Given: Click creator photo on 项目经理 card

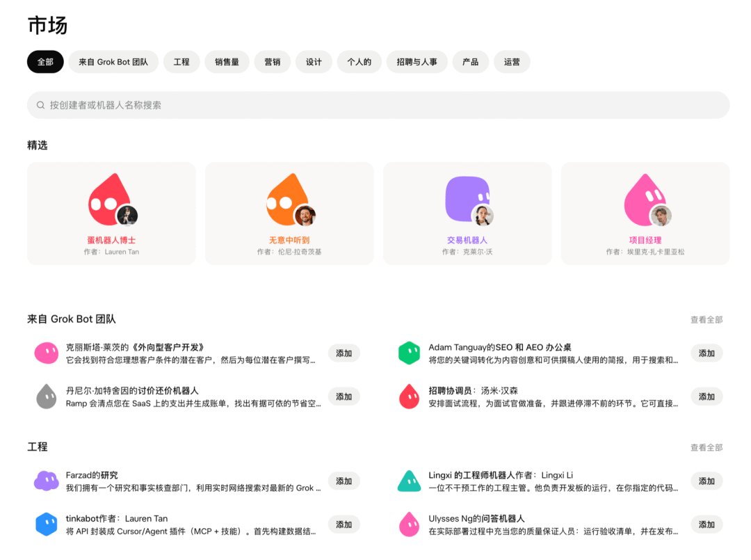Looking at the screenshot, I should (661, 216).
